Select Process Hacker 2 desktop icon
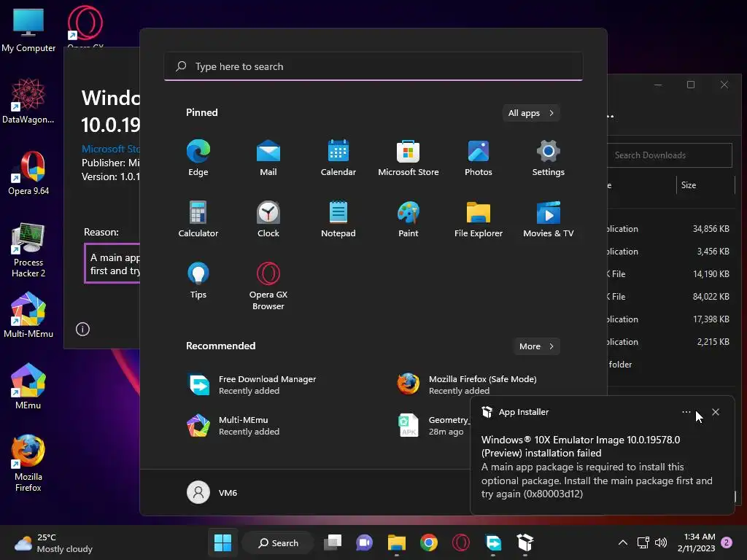Image resolution: width=747 pixels, height=560 pixels. coord(28,249)
